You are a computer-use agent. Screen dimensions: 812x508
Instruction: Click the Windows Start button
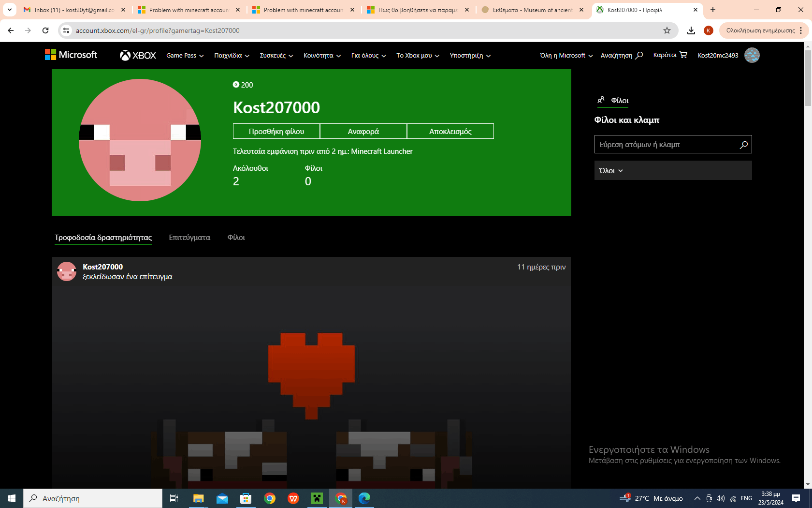point(12,498)
